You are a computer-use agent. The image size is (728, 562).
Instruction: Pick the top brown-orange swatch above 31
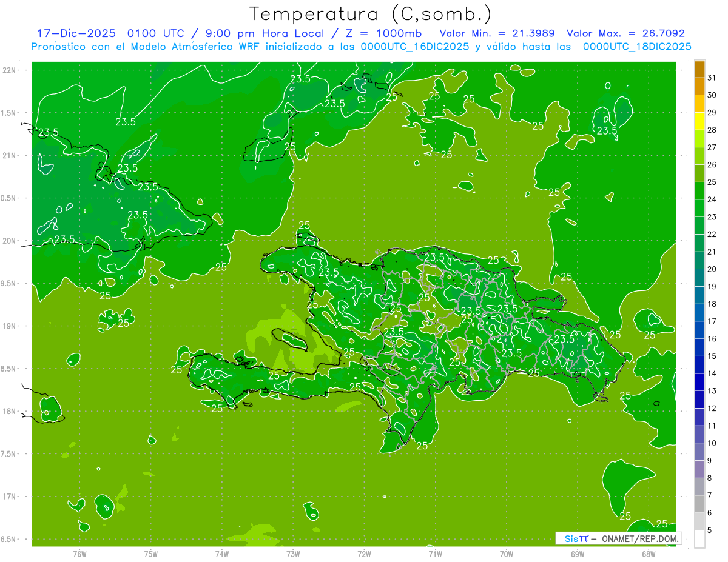[x=699, y=70]
